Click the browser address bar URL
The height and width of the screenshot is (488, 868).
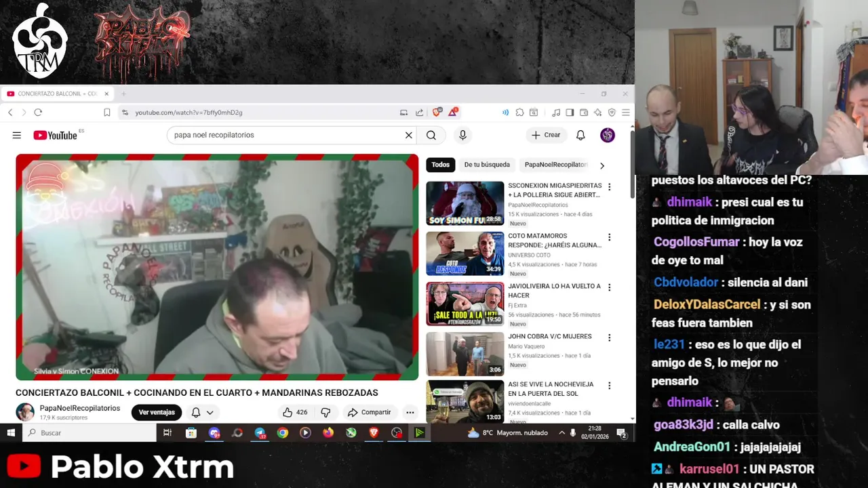[x=189, y=113]
